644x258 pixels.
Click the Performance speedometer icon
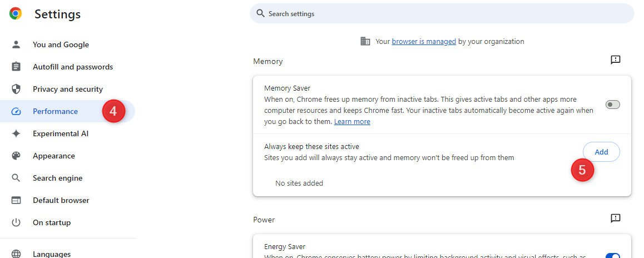pyautogui.click(x=16, y=111)
